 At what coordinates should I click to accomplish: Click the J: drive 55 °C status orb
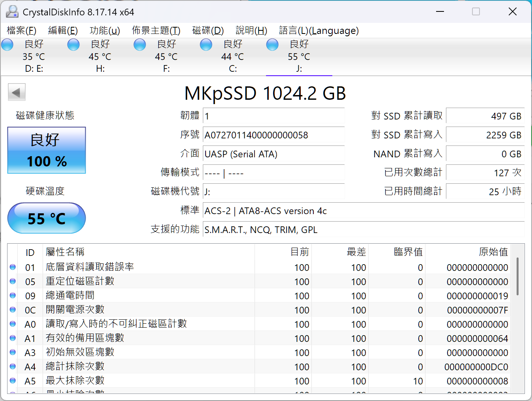click(x=272, y=45)
